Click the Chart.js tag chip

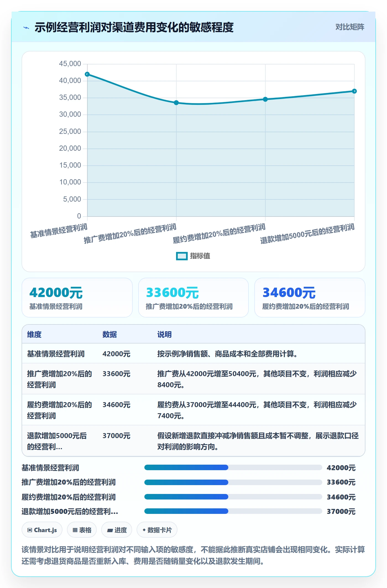point(42,530)
